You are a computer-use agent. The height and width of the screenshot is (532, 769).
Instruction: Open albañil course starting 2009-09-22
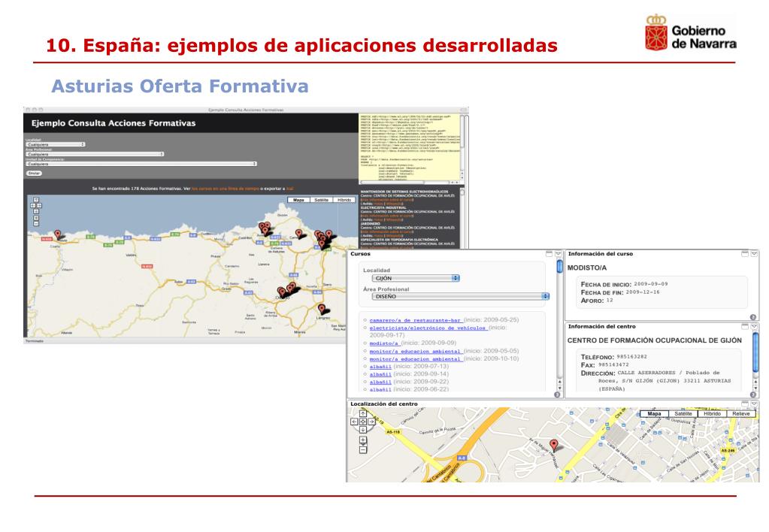[380, 382]
